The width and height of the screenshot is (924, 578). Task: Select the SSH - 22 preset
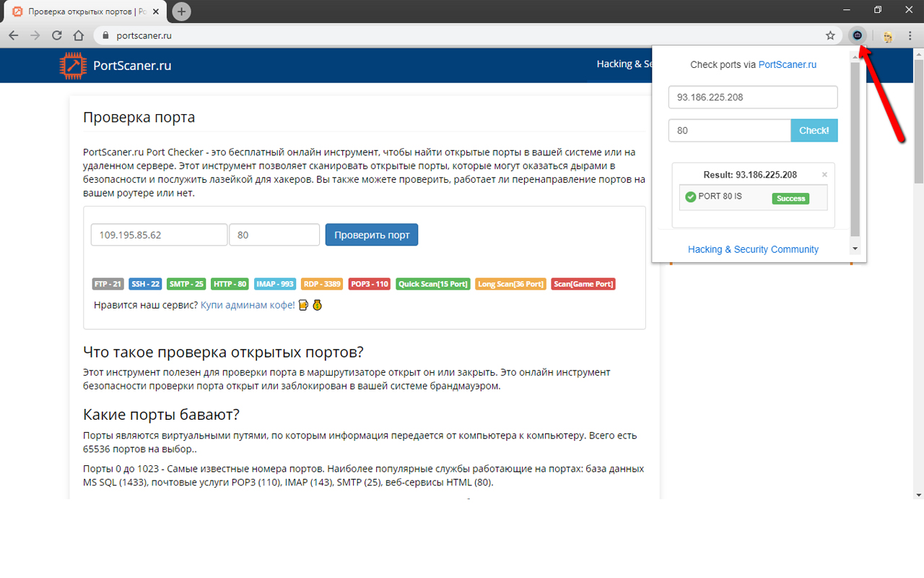tap(145, 284)
